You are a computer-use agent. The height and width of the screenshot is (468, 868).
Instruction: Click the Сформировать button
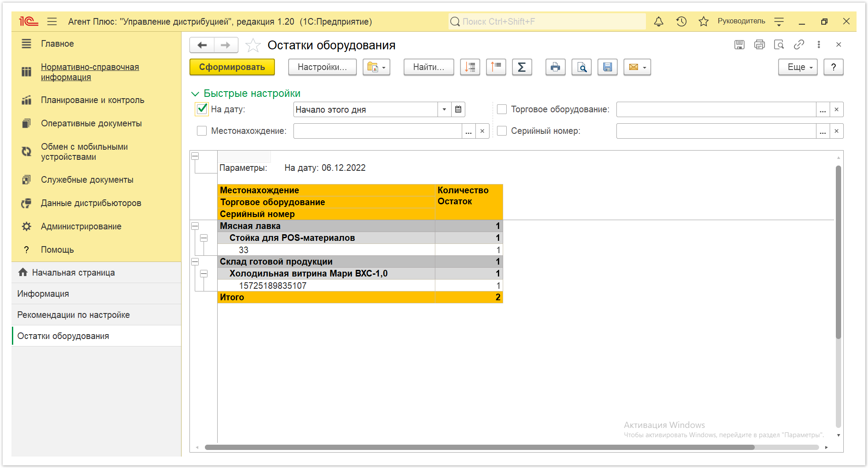[232, 67]
